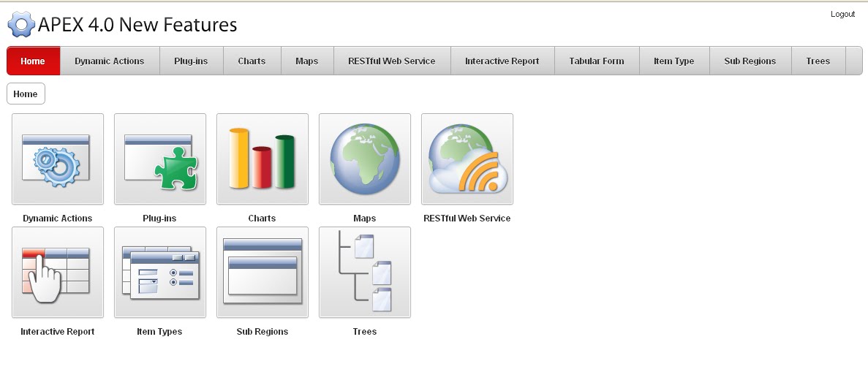This screenshot has width=868, height=372.
Task: Open the Plug-ins puzzle piece icon tile
Action: 160,159
